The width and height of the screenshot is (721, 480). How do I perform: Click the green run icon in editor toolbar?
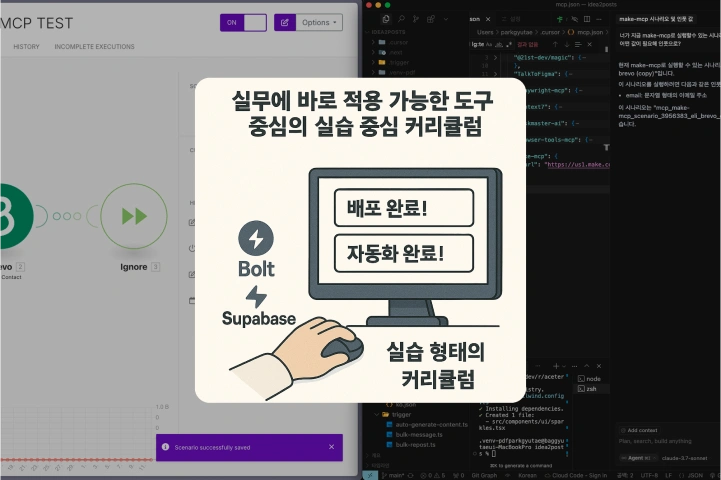coord(560,19)
